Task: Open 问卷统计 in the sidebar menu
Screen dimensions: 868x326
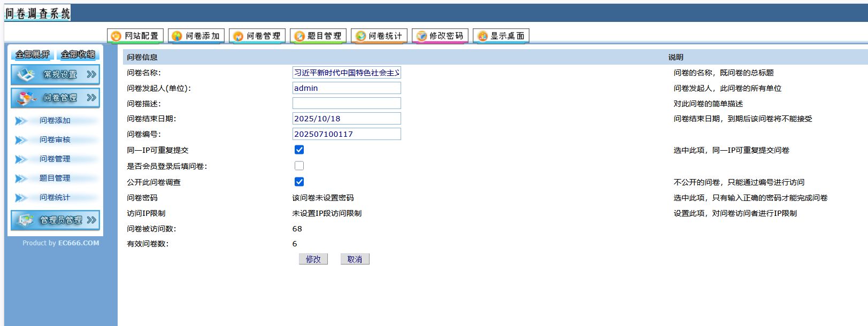Action: pyautogui.click(x=55, y=198)
